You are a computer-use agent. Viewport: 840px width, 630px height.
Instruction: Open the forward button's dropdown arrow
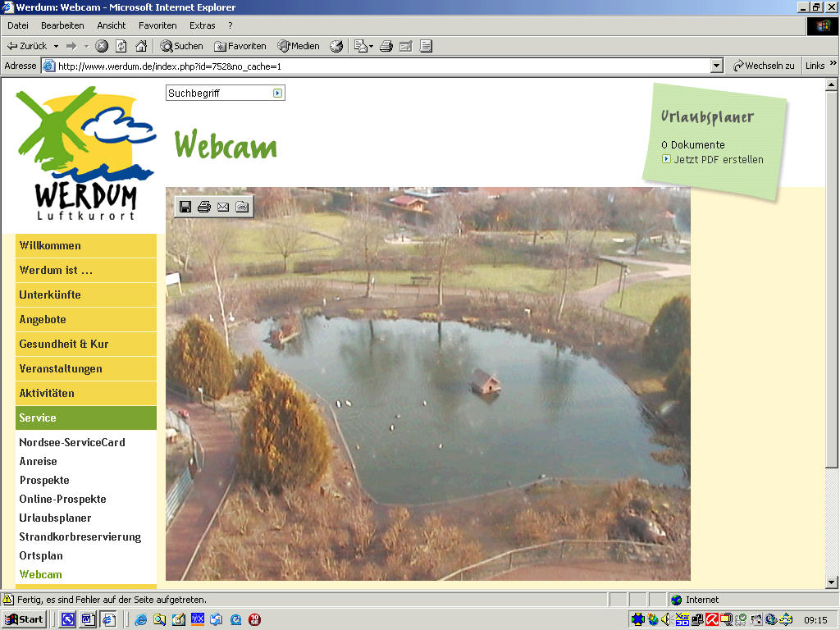pyautogui.click(x=86, y=46)
